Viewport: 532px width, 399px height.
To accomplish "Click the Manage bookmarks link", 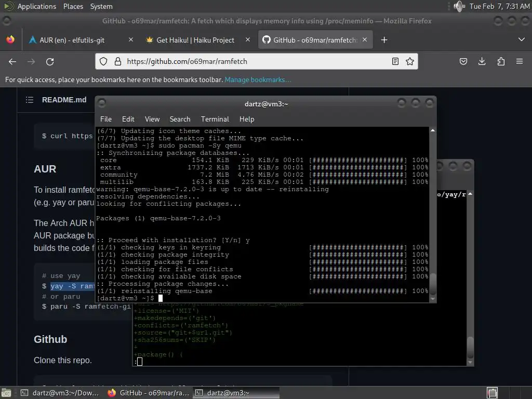I will tap(258, 79).
